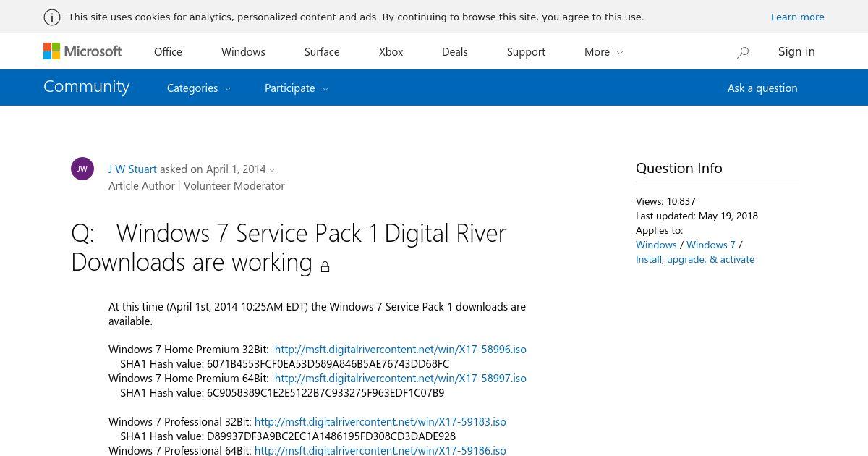Click the question title heading
The height and width of the screenshot is (456, 868).
click(289, 247)
